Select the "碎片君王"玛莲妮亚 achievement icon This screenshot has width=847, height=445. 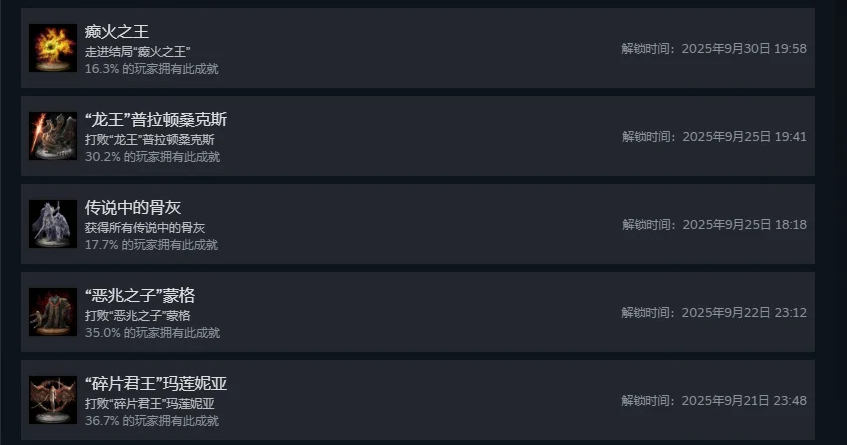pyautogui.click(x=53, y=400)
